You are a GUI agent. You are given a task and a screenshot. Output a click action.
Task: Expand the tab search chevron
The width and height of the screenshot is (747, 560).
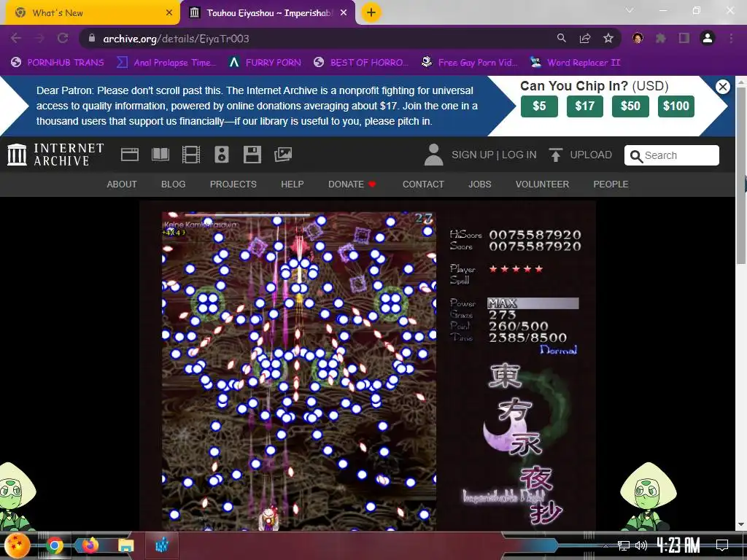tap(630, 10)
